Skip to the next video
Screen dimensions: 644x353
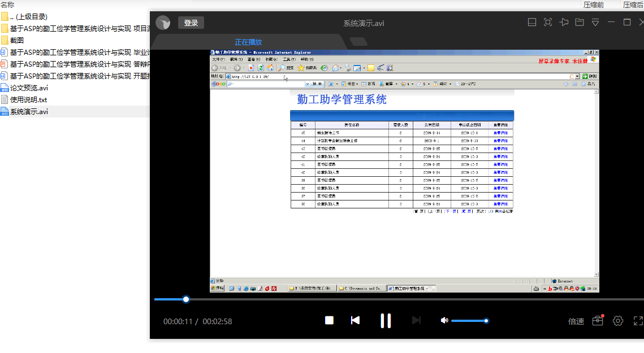416,320
